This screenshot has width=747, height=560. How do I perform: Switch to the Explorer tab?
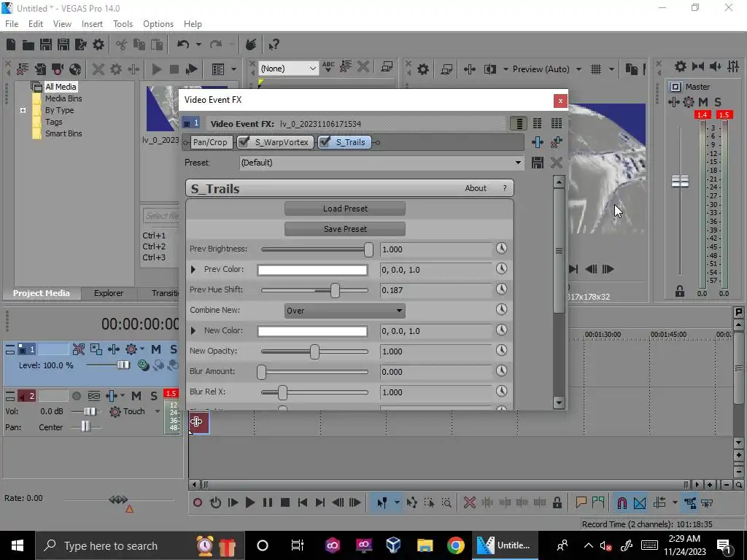109,293
